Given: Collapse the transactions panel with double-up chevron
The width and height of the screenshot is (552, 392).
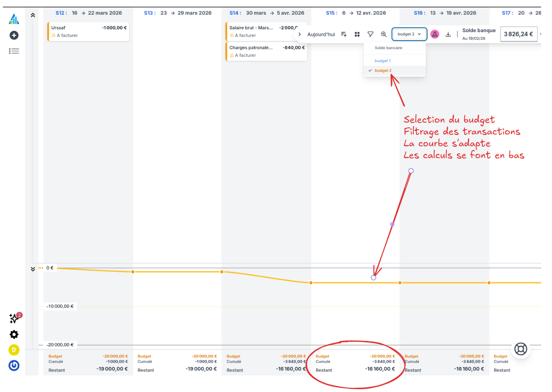Looking at the screenshot, I should (33, 15).
